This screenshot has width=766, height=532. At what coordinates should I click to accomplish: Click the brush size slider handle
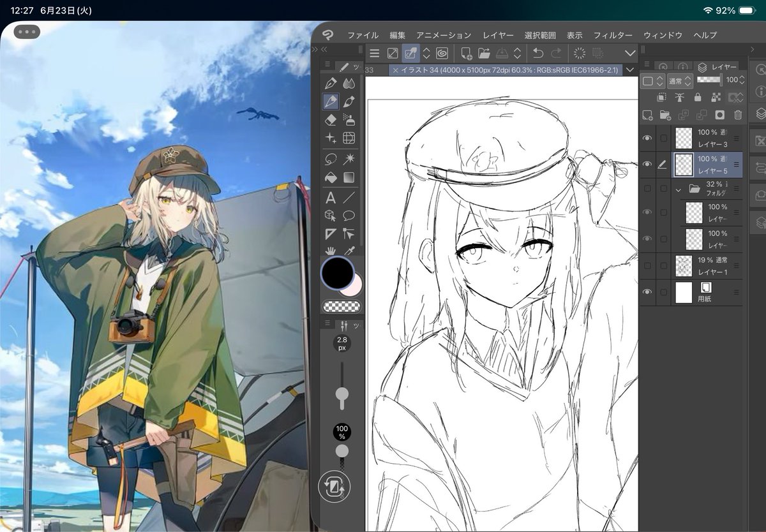click(x=342, y=394)
